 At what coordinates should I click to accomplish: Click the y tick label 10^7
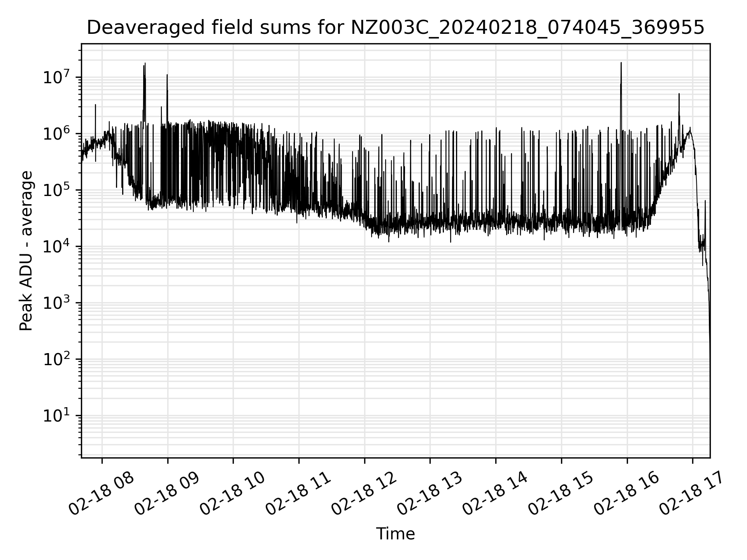pyautogui.click(x=56, y=77)
